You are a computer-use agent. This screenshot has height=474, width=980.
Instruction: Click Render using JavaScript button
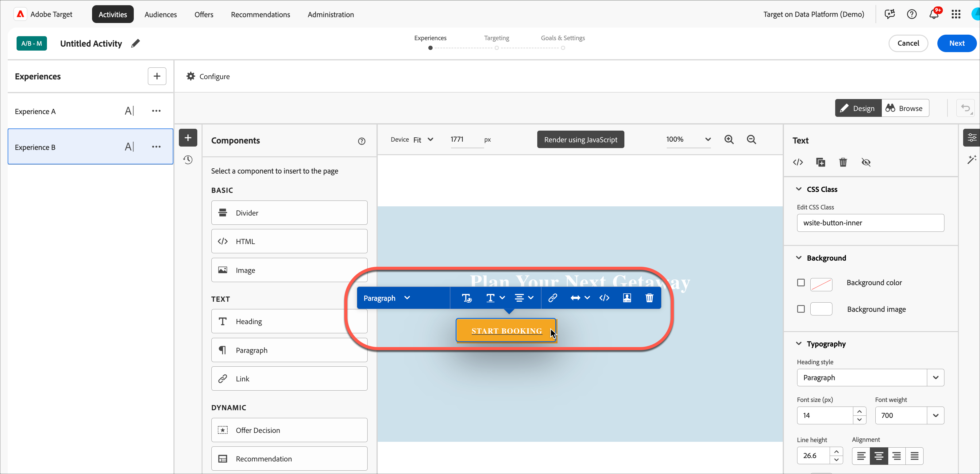point(581,140)
